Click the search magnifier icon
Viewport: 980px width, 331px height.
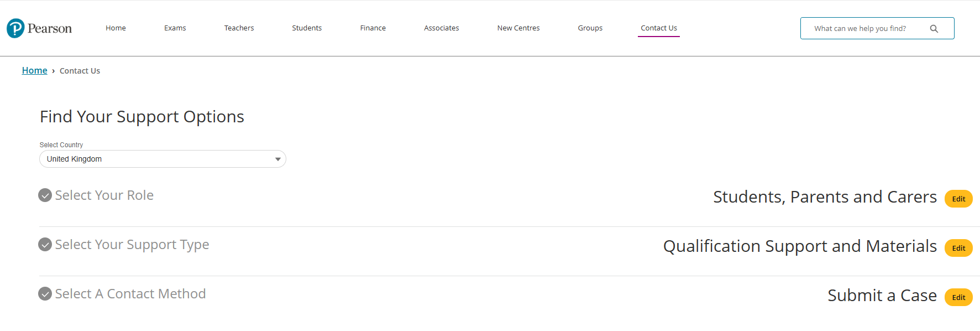coord(934,29)
